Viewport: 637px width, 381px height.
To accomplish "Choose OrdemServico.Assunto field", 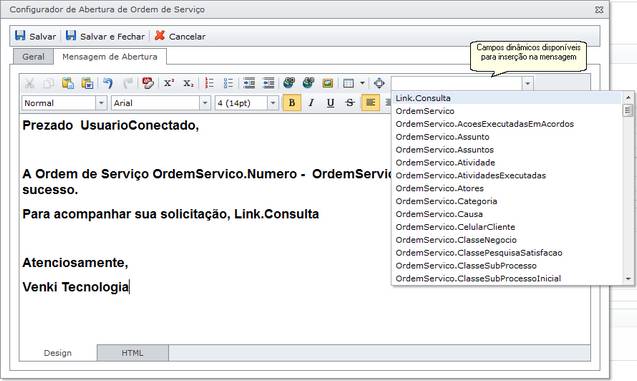I will (507, 137).
